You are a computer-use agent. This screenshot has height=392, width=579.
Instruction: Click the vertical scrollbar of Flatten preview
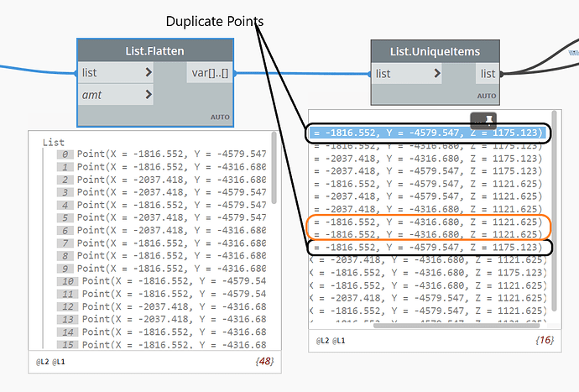tap(274, 168)
